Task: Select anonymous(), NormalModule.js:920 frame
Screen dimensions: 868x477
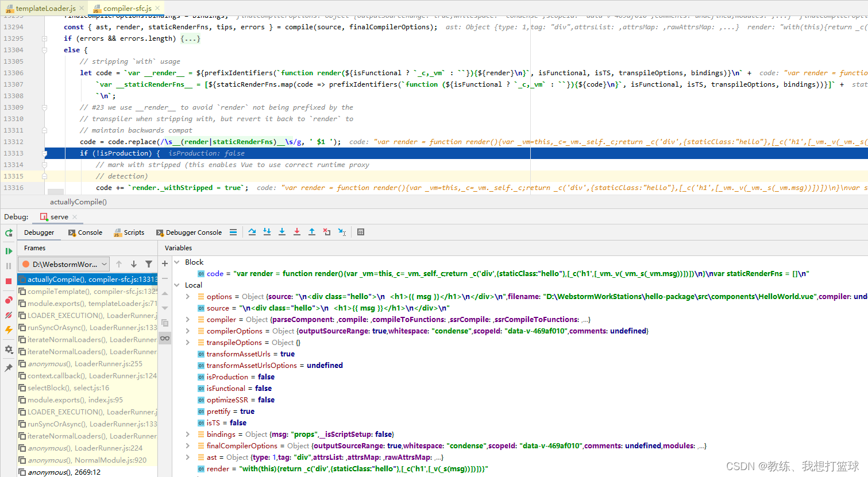Action: pyautogui.click(x=88, y=460)
